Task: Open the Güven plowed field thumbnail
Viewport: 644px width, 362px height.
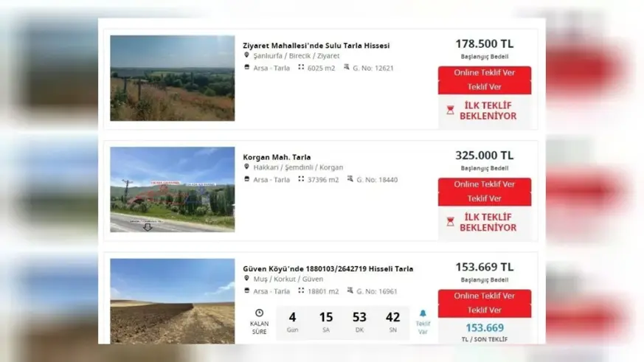Action: click(x=173, y=302)
